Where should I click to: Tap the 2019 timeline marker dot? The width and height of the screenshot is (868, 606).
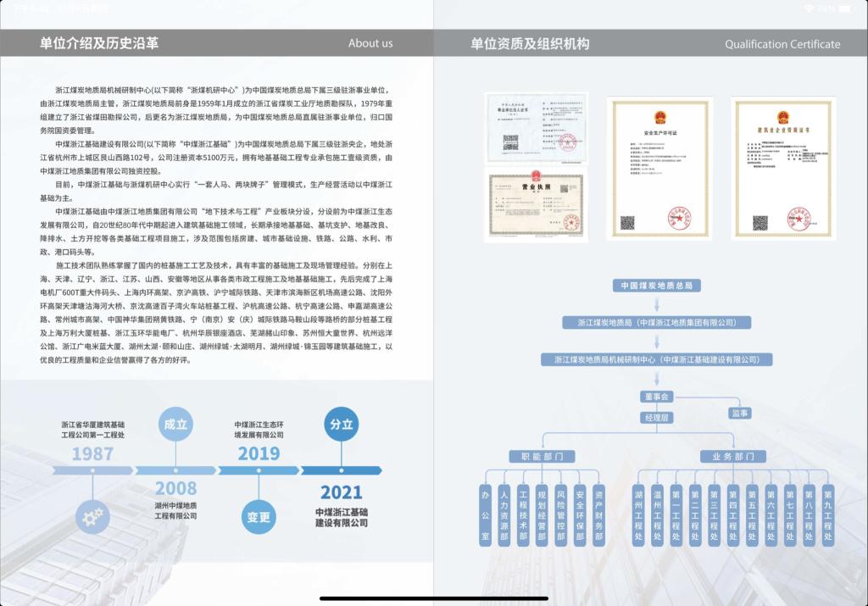(259, 470)
